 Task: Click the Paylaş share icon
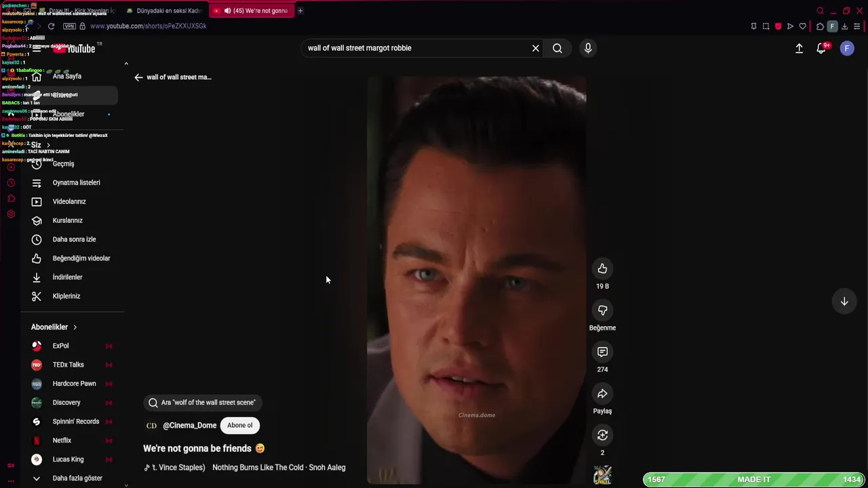(x=602, y=394)
